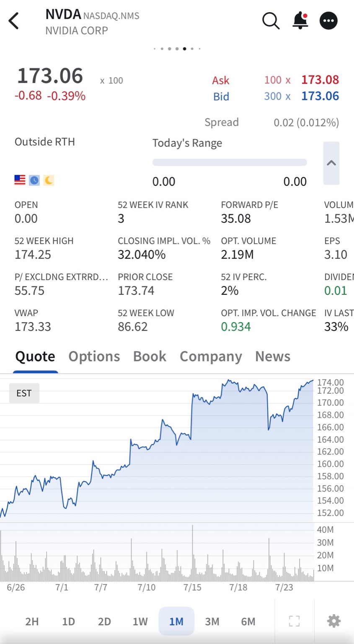The width and height of the screenshot is (354, 644).
Task: Select 2H chart timeframe
Action: 32,621
